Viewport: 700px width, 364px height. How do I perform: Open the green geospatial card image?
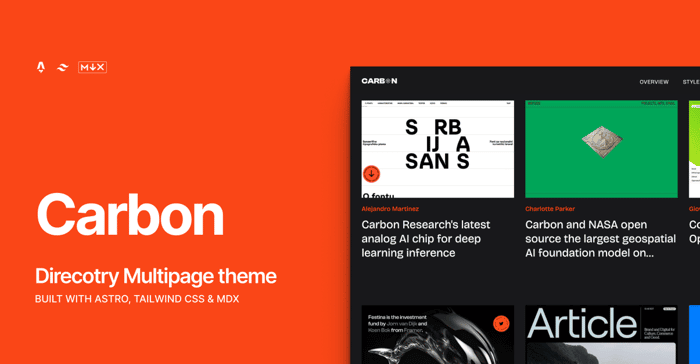(601, 149)
